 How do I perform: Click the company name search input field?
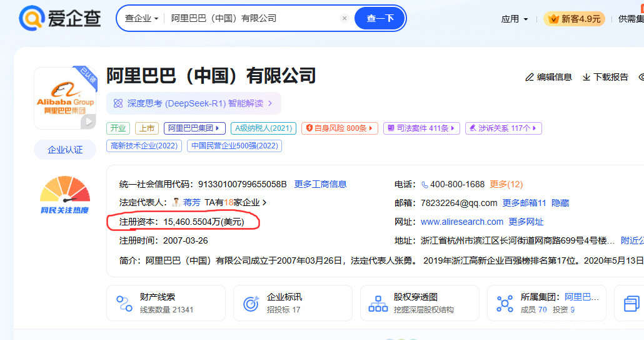pos(250,18)
